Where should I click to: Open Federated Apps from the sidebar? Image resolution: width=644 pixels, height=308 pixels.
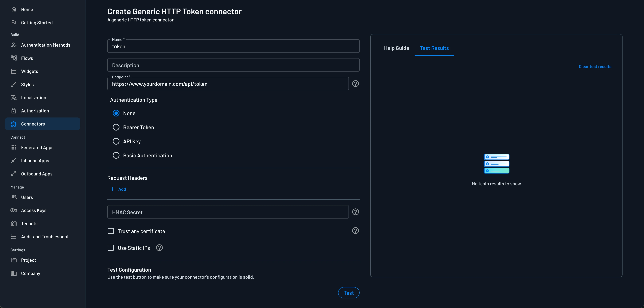(x=37, y=147)
